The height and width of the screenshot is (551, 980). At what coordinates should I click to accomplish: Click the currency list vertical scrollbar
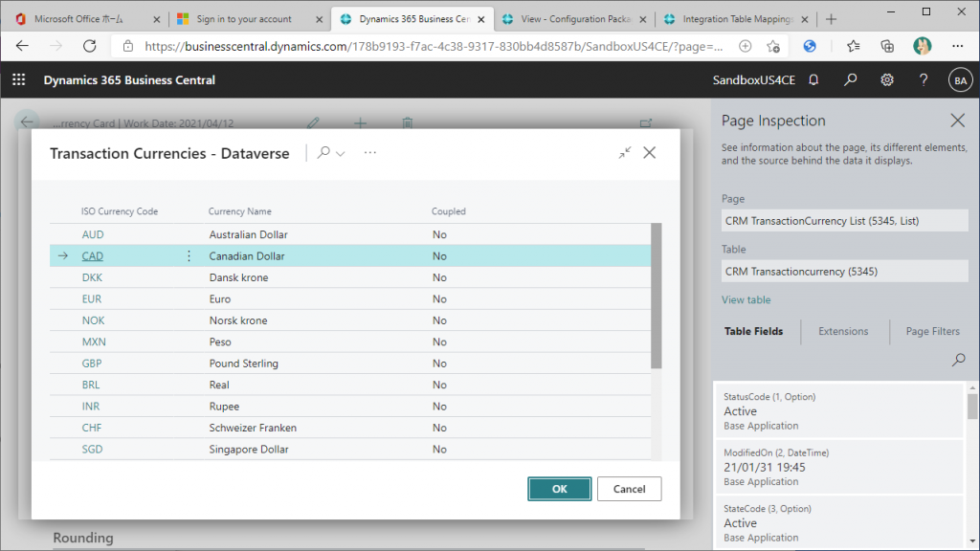point(656,296)
